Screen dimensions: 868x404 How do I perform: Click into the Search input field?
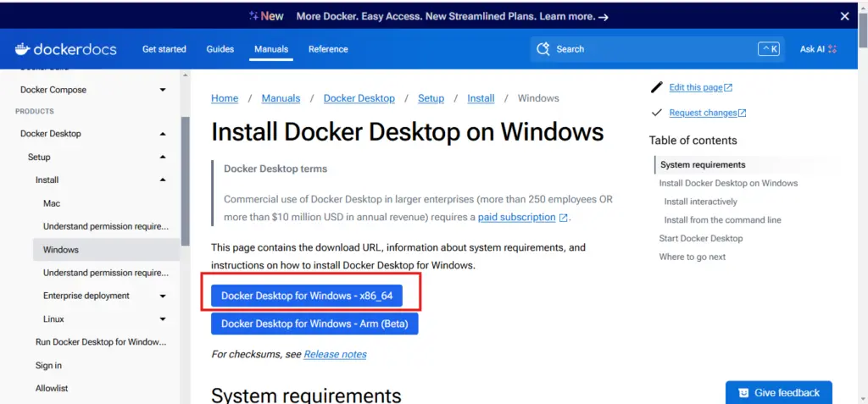[644, 49]
